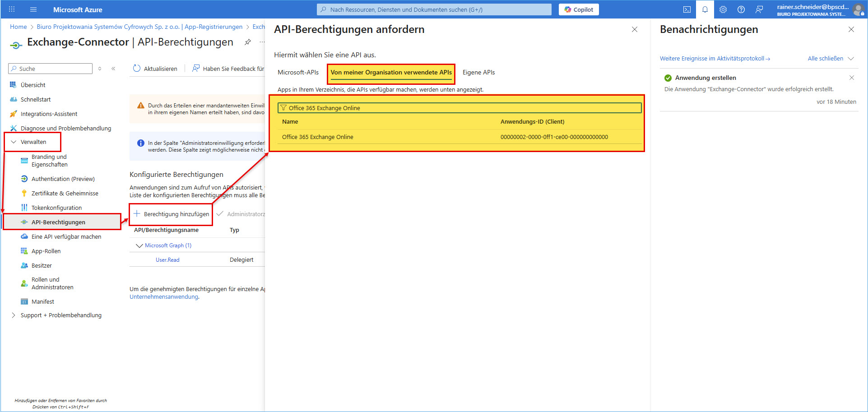The height and width of the screenshot is (412, 868).
Task: Collapse the Verwalten section
Action: click(x=33, y=142)
